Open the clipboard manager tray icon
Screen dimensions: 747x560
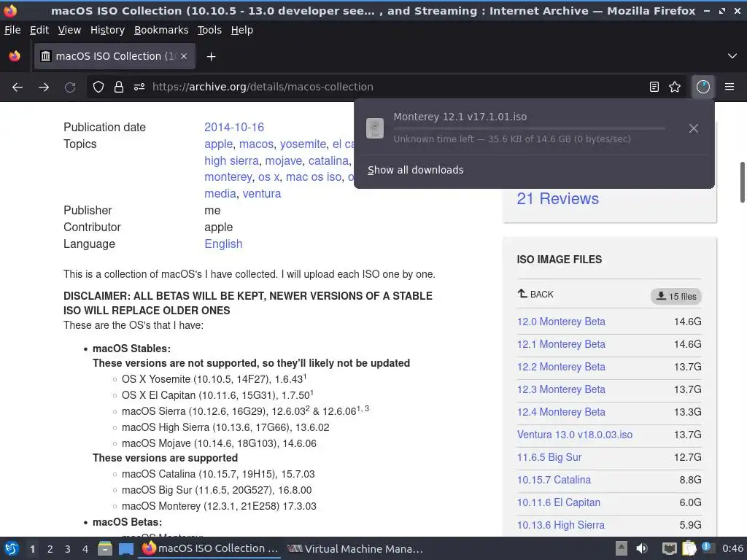click(x=689, y=548)
